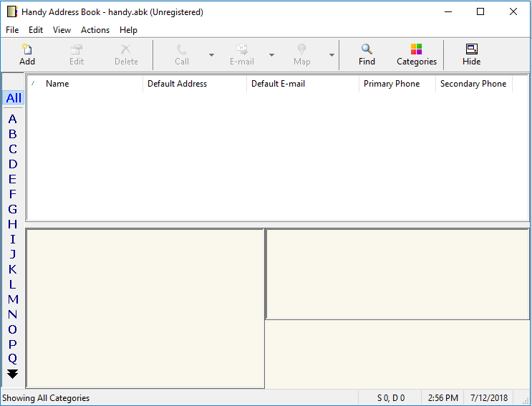This screenshot has width=532, height=406.
Task: Expand the E-mail dropdown arrow
Action: point(272,55)
